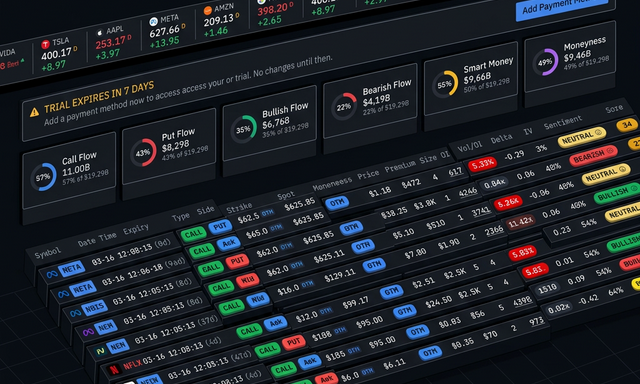The height and width of the screenshot is (384, 640).
Task: Click the CALL badge beside $62.5 strike
Action: 193,234
